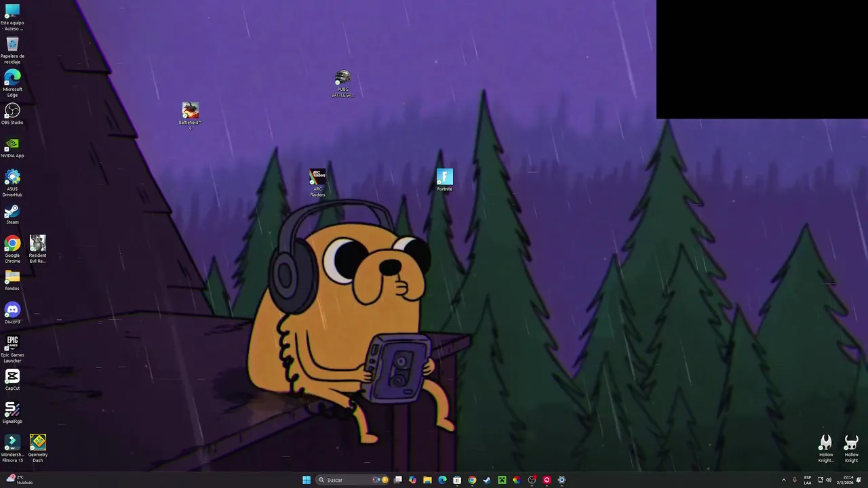Select the Discord desktop icon

coord(12,313)
